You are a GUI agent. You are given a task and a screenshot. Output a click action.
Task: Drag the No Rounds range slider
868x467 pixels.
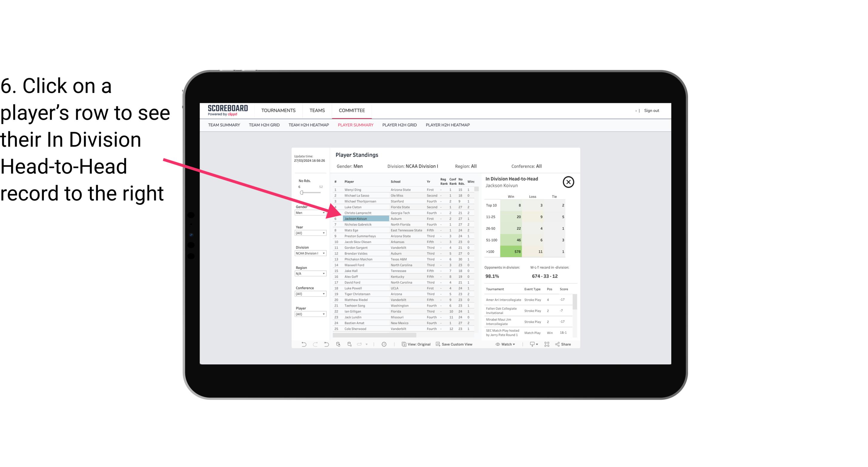[x=301, y=192]
